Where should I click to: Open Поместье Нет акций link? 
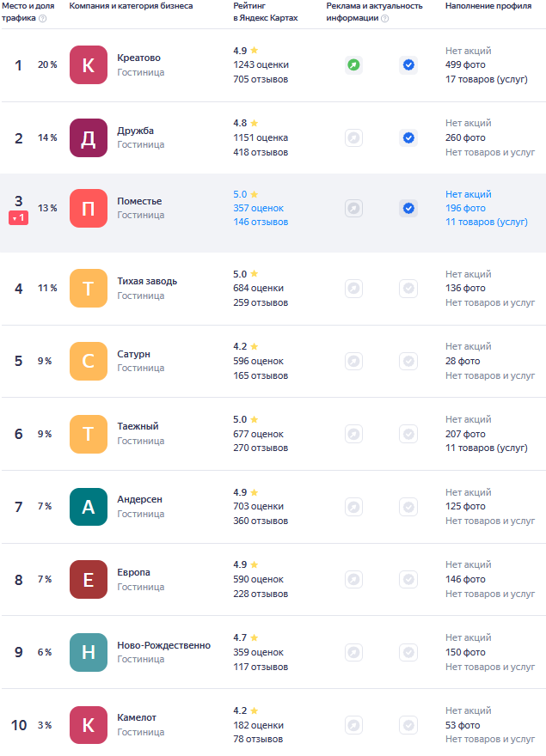469,194
